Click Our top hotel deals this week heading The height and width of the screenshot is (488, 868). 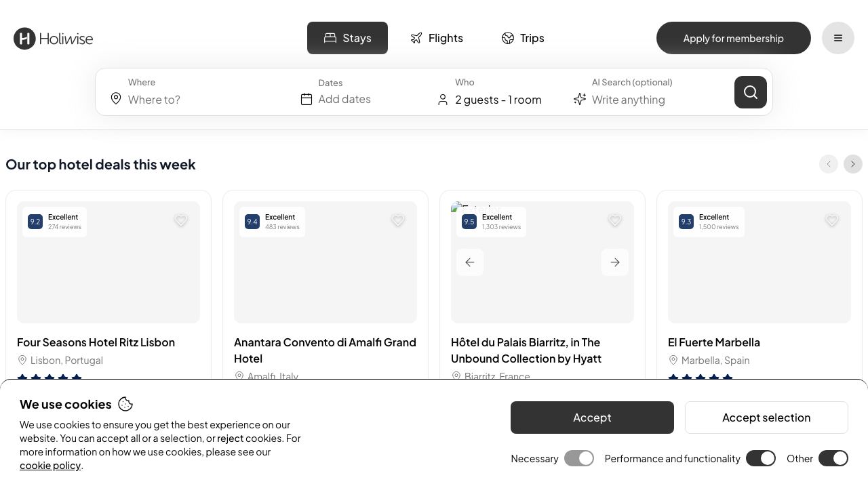pyautogui.click(x=100, y=165)
